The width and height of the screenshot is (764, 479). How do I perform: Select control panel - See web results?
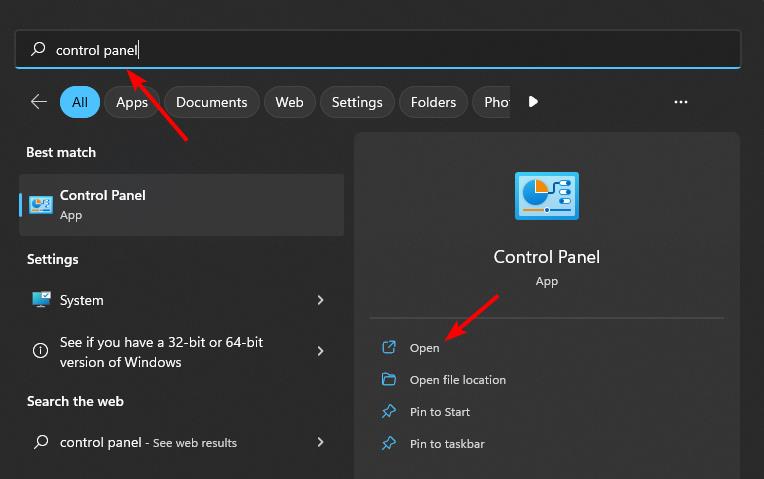point(181,442)
